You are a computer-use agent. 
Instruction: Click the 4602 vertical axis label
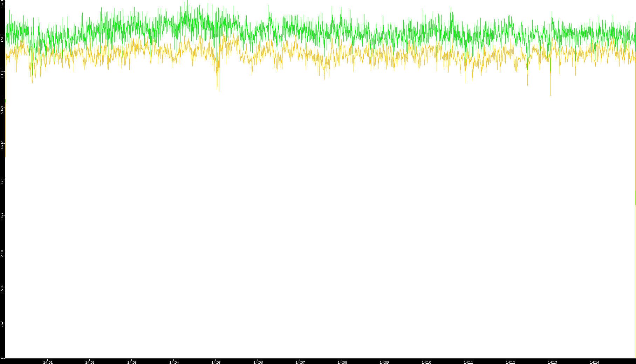(x=2, y=145)
